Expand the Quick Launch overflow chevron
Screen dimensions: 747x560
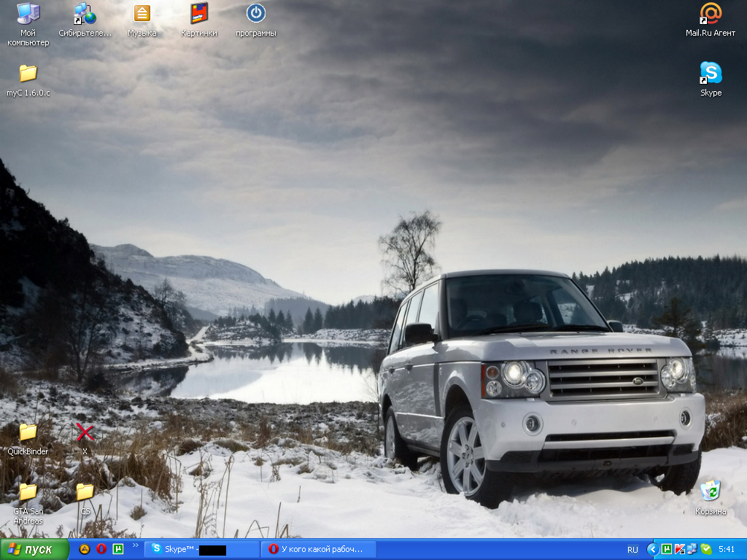tap(135, 545)
